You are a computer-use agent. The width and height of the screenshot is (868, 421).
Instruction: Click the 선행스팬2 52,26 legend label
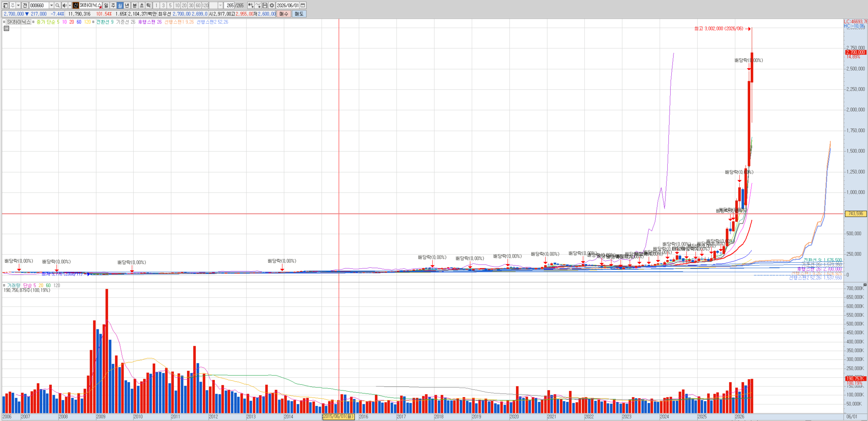click(x=212, y=22)
